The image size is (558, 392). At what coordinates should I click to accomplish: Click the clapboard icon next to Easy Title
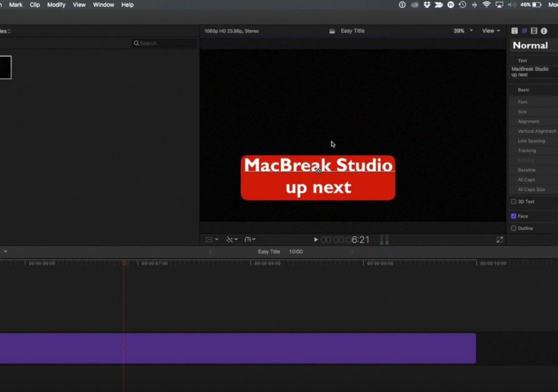click(332, 31)
